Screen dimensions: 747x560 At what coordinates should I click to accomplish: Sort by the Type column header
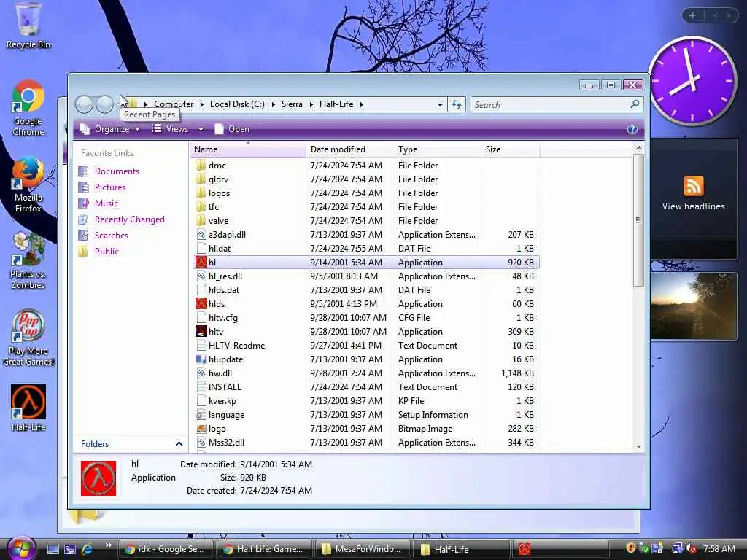[x=438, y=149]
